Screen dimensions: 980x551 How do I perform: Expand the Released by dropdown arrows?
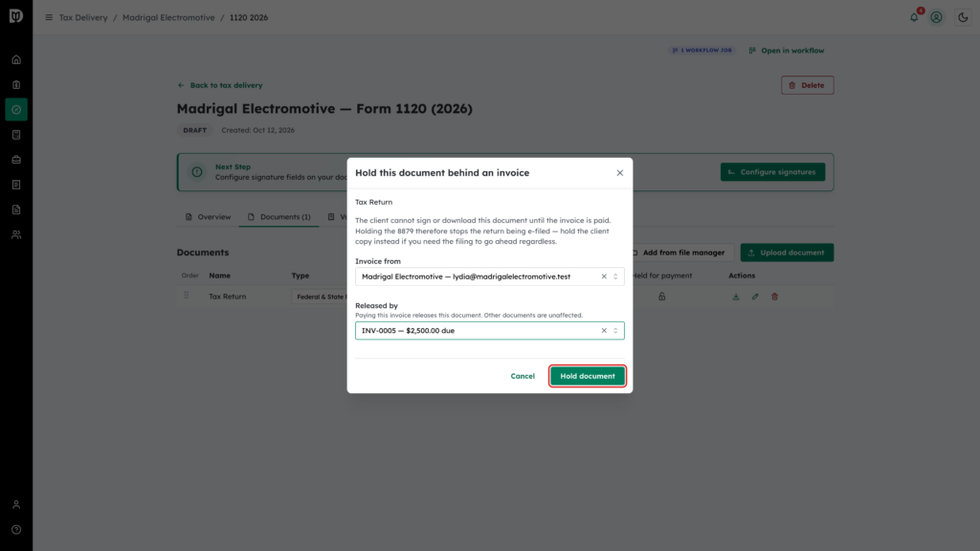(615, 330)
